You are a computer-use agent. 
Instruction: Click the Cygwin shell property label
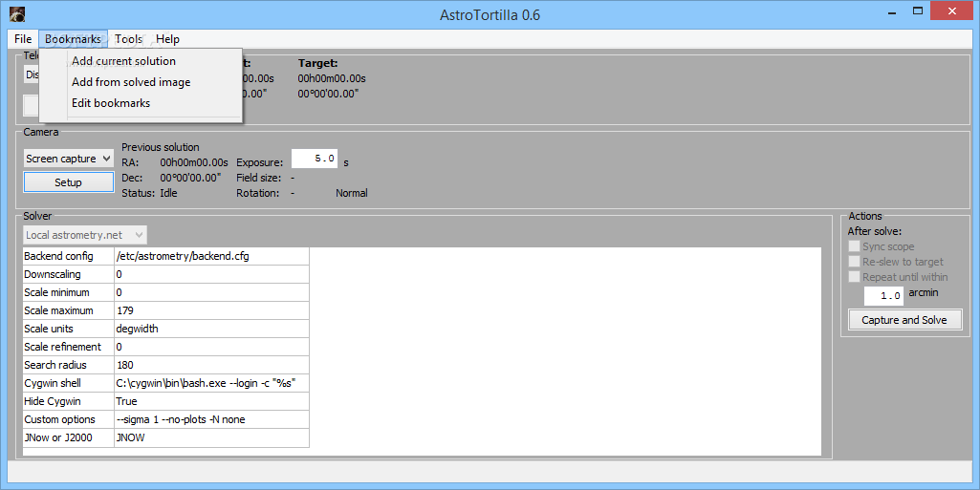point(68,383)
